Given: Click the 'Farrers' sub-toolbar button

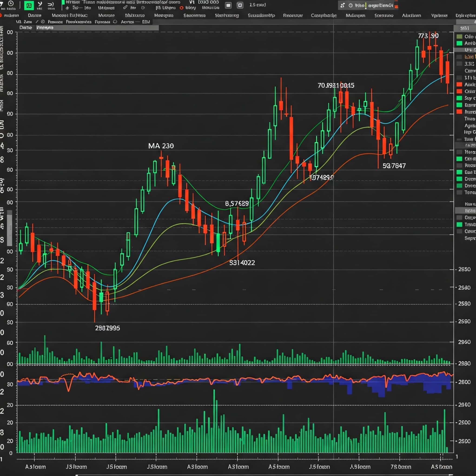Looking at the screenshot, I should [55, 22].
